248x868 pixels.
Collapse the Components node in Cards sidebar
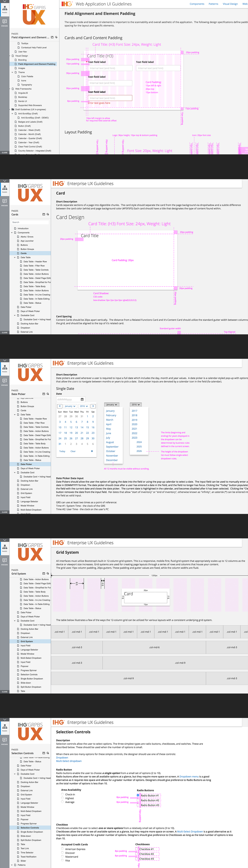click(x=12, y=233)
